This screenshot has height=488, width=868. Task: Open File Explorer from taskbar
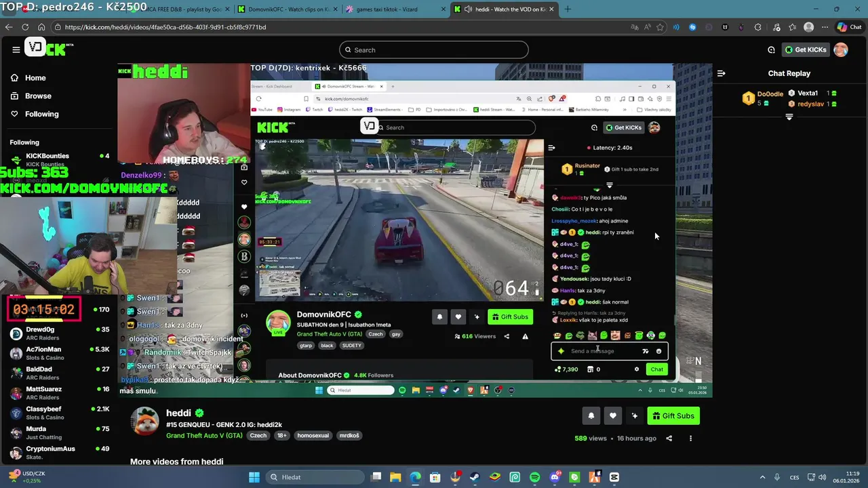395,477
